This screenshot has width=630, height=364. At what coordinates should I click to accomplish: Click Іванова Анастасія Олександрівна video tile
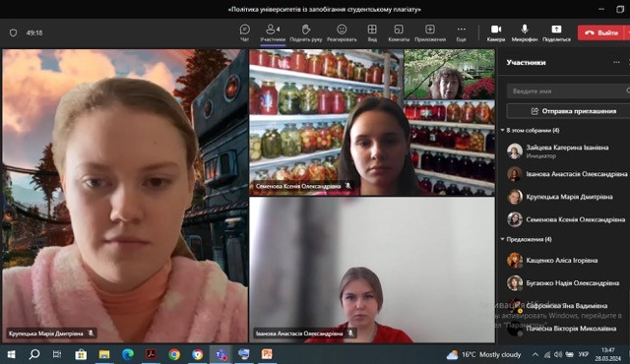tap(372, 270)
